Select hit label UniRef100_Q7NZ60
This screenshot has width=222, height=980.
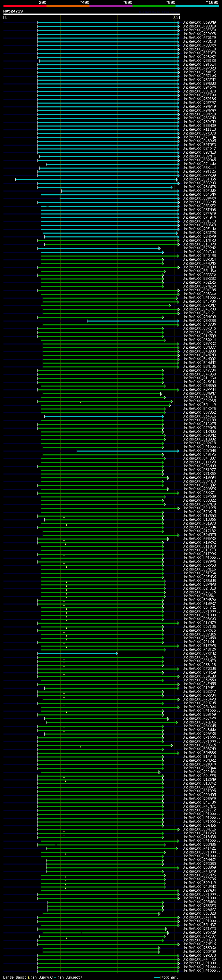199,286
